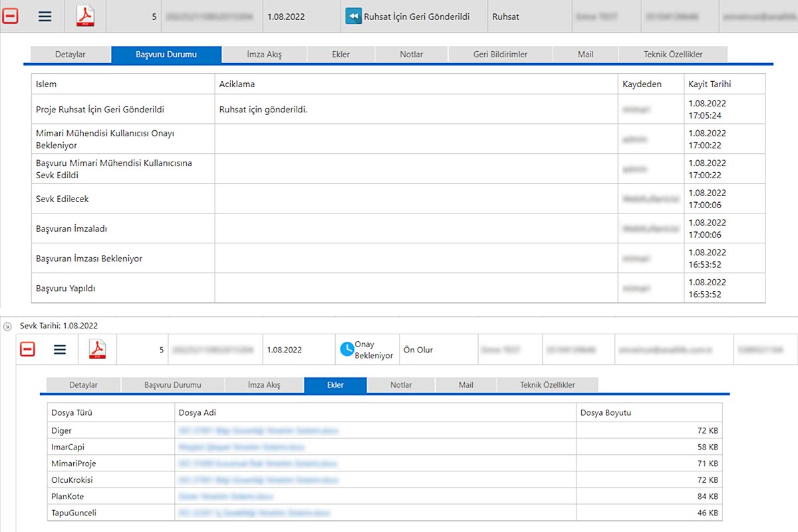Click the Kayit Tarihi column header
798x532 pixels.
pos(710,84)
